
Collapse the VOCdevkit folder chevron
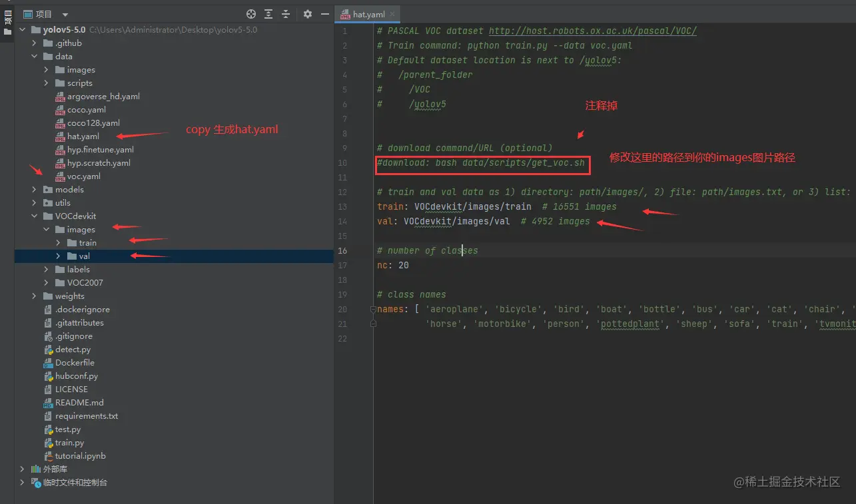pos(35,216)
